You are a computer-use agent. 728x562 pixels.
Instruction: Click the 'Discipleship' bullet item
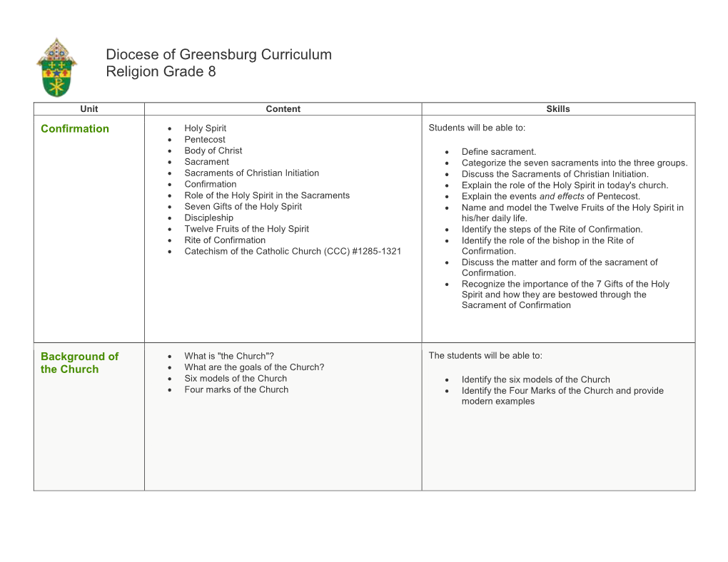[x=208, y=218]
